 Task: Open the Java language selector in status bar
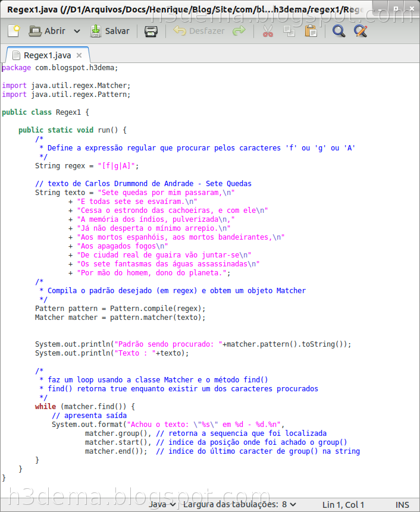(162, 504)
